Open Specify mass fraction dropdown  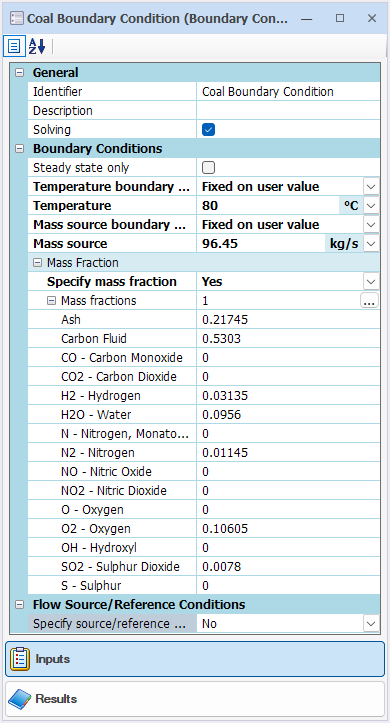[x=371, y=282]
